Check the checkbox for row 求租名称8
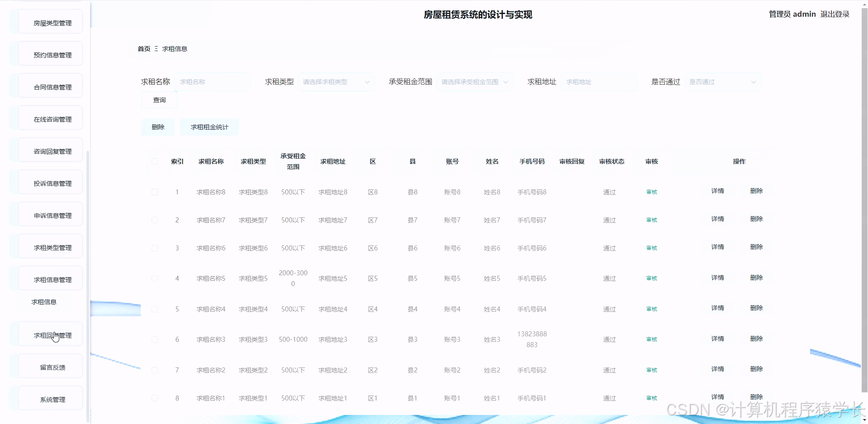The height and width of the screenshot is (424, 868). (x=154, y=192)
